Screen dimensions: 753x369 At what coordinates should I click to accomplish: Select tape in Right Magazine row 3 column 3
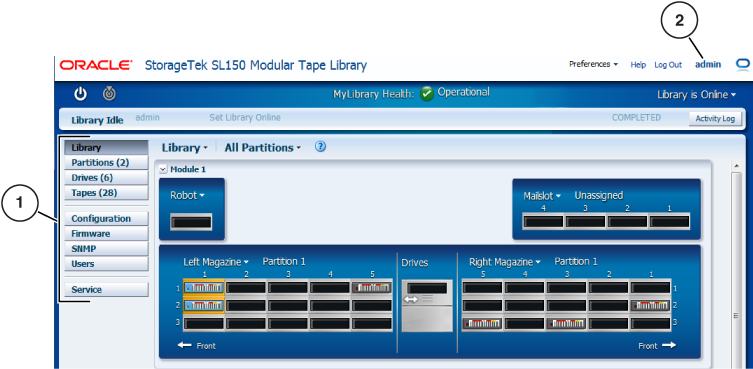click(566, 324)
